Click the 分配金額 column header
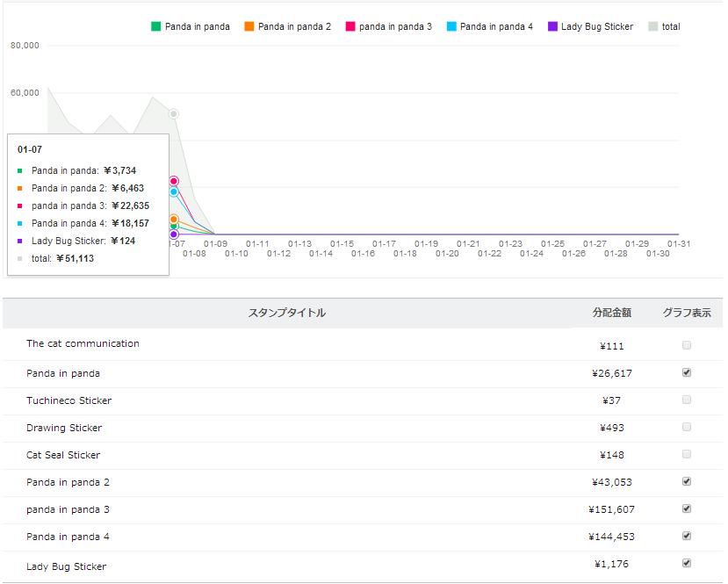The image size is (728, 584). click(612, 313)
